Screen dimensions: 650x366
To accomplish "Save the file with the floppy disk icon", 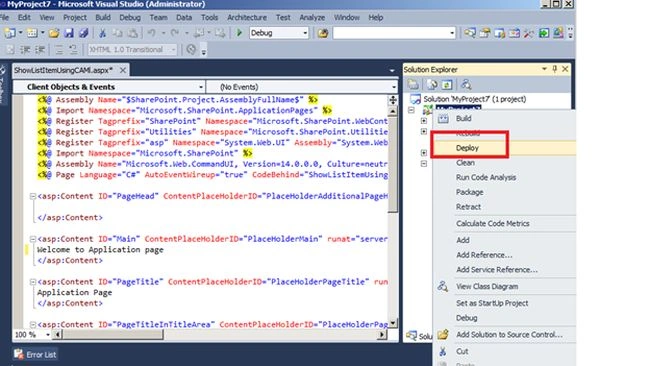I will pyautogui.click(x=69, y=33).
